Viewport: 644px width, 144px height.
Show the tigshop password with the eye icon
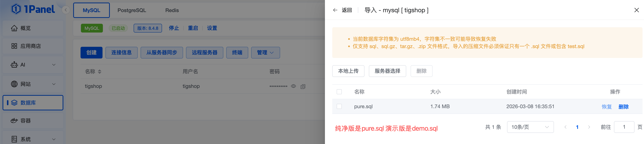coord(293,86)
